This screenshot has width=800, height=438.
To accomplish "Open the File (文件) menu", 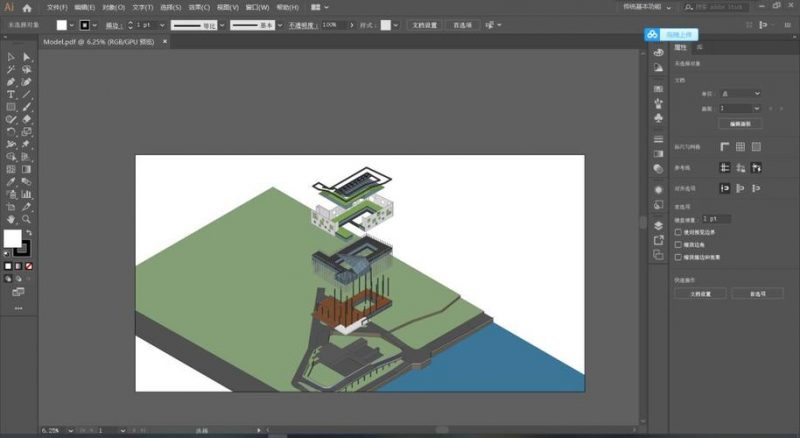I will [x=57, y=8].
